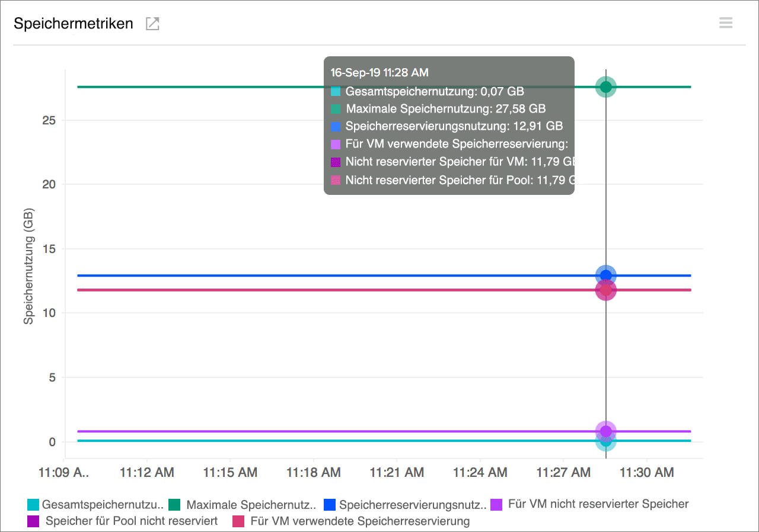Click the Speichermetriken title heading
This screenshot has width=759, height=532.
coord(73,23)
